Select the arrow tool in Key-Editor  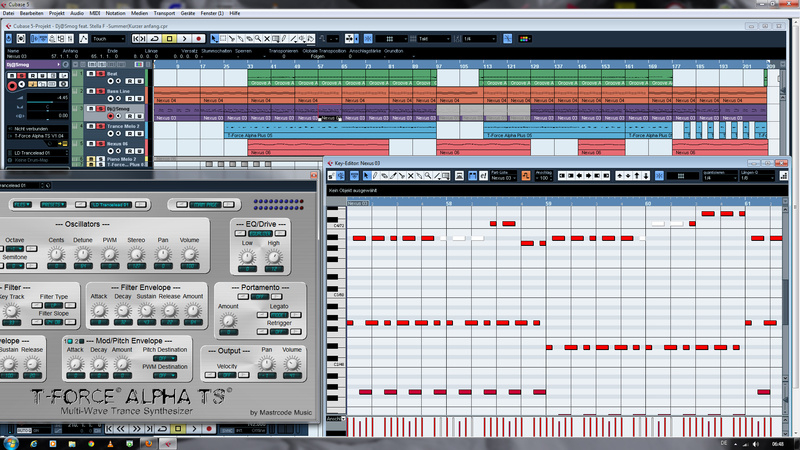point(366,176)
